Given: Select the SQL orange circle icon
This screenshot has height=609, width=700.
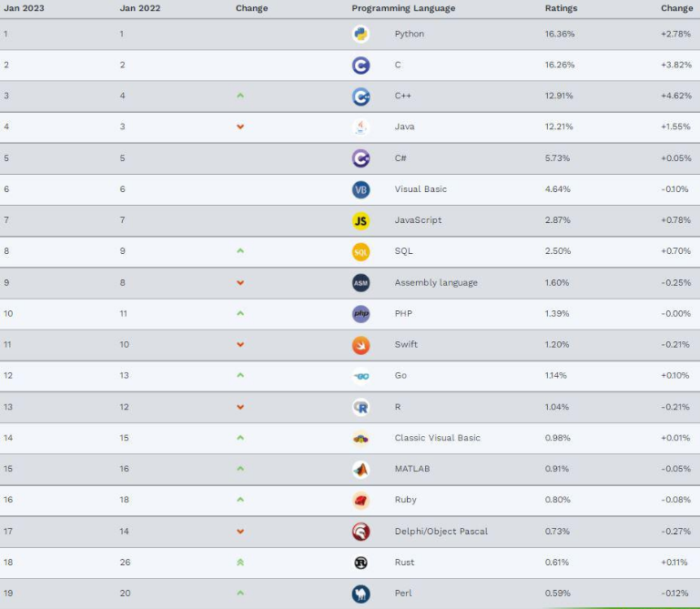Looking at the screenshot, I should (360, 252).
